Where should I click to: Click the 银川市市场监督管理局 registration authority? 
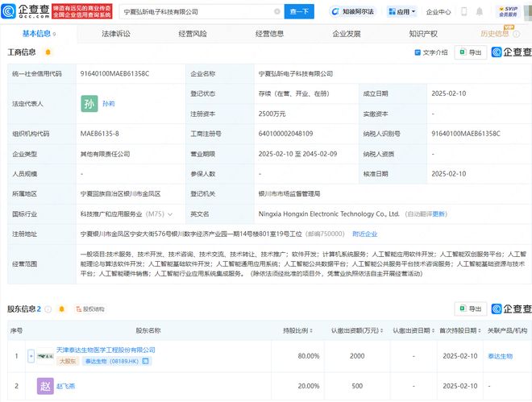(x=289, y=194)
